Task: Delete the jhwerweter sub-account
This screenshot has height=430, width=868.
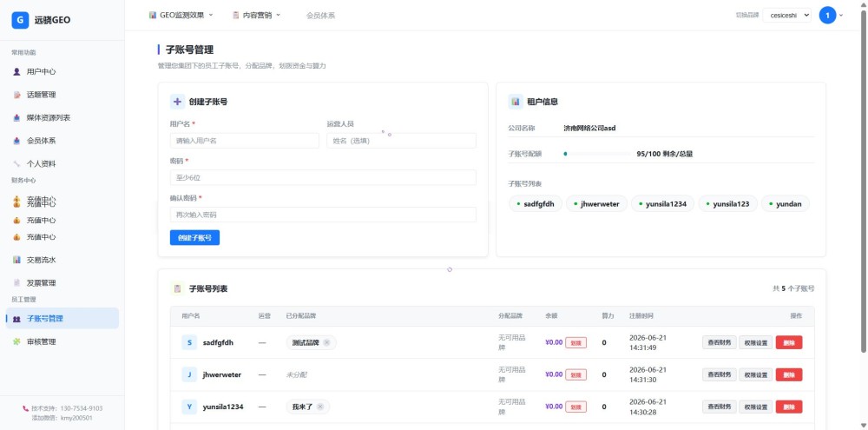Action: click(x=789, y=374)
